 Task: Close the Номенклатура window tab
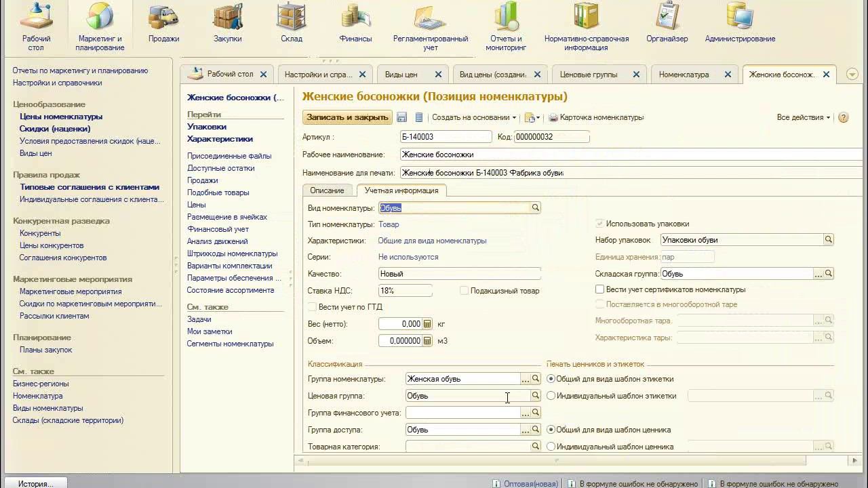[728, 75]
